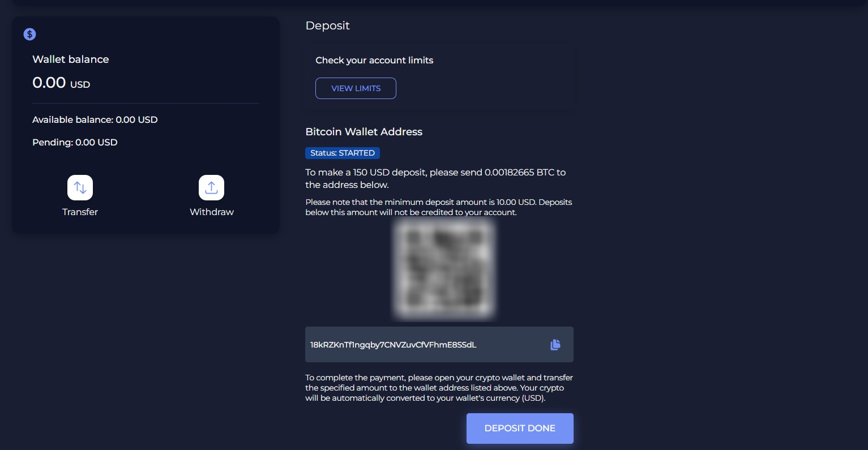The width and height of the screenshot is (868, 450).
Task: Click the 0.00182665 BTC deposit instruction
Action: [x=435, y=178]
